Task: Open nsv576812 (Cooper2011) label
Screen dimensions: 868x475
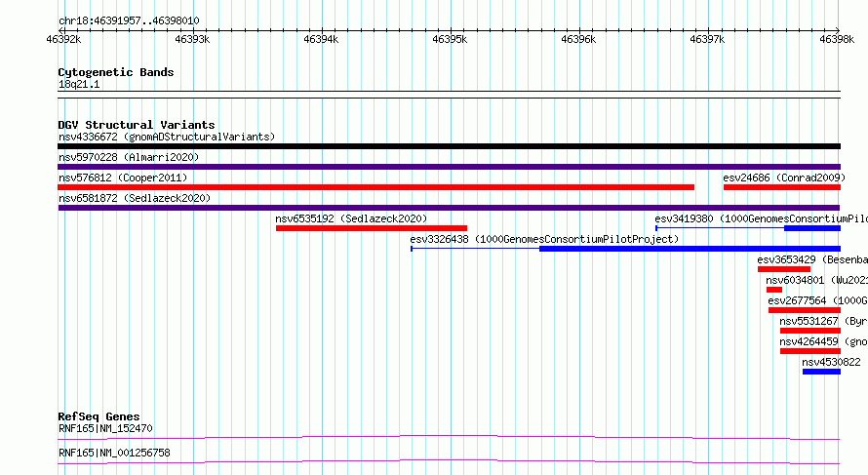Action: pyautogui.click(x=123, y=178)
